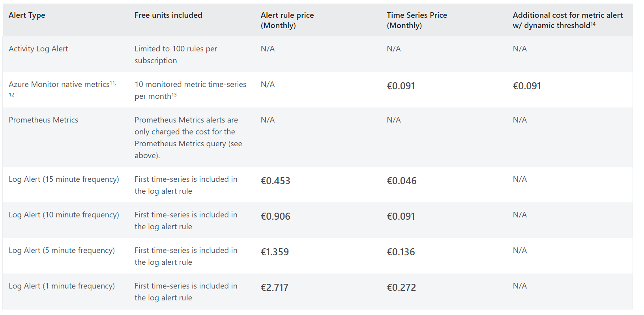The image size is (644, 315).
Task: Click the '10 monitored metric time-series' cell
Action: [x=191, y=91]
